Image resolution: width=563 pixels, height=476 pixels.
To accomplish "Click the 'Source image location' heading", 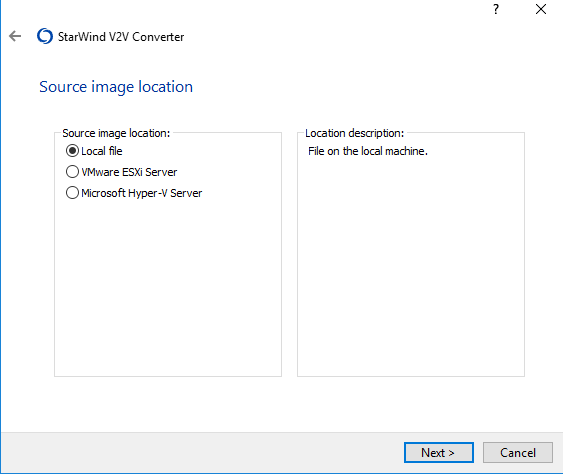I will click(116, 87).
